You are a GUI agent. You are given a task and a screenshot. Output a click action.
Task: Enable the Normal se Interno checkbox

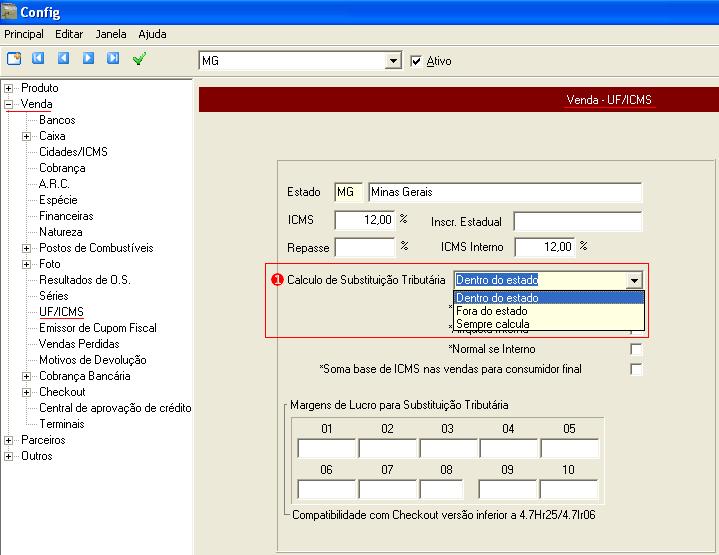[636, 349]
